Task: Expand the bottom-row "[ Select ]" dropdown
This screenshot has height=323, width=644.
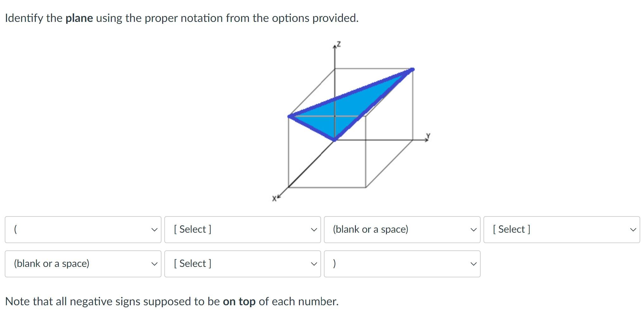Action: (x=242, y=263)
